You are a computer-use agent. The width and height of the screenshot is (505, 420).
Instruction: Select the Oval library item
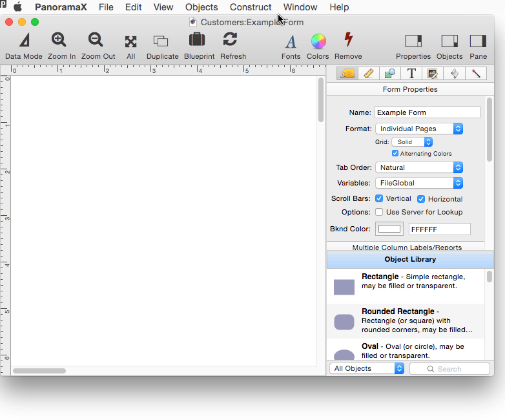(x=406, y=350)
